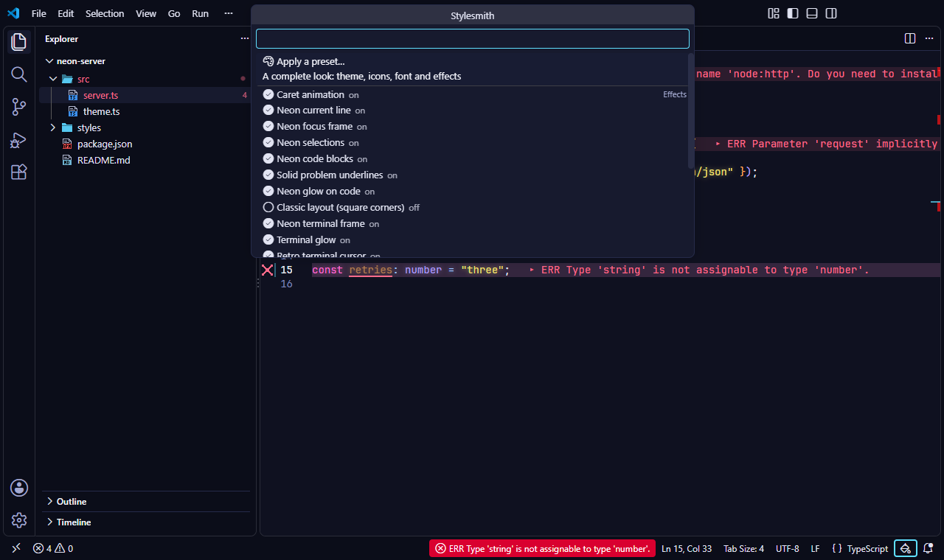This screenshot has height=560, width=944.
Task: Click the palette icon beside Apply a preset
Action: pyautogui.click(x=268, y=62)
